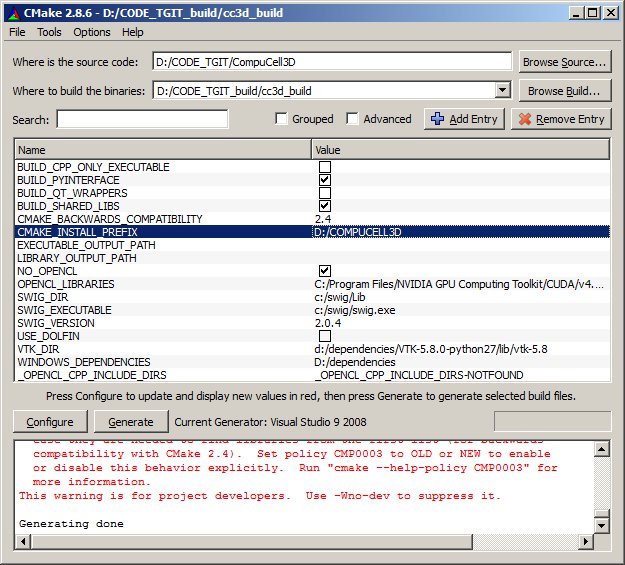Click the Browse Source button
Viewport: 625px width, 565px height.
(565, 62)
